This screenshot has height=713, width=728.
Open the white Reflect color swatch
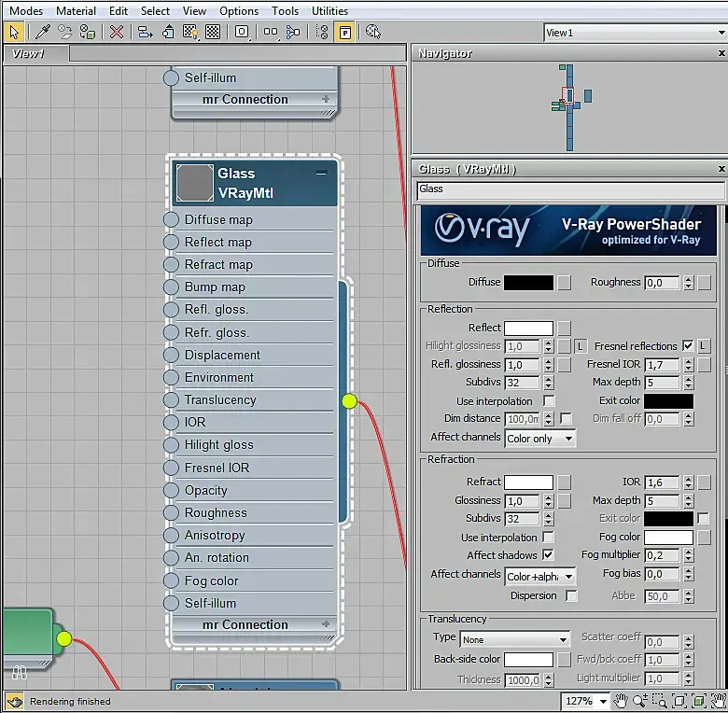(x=528, y=329)
